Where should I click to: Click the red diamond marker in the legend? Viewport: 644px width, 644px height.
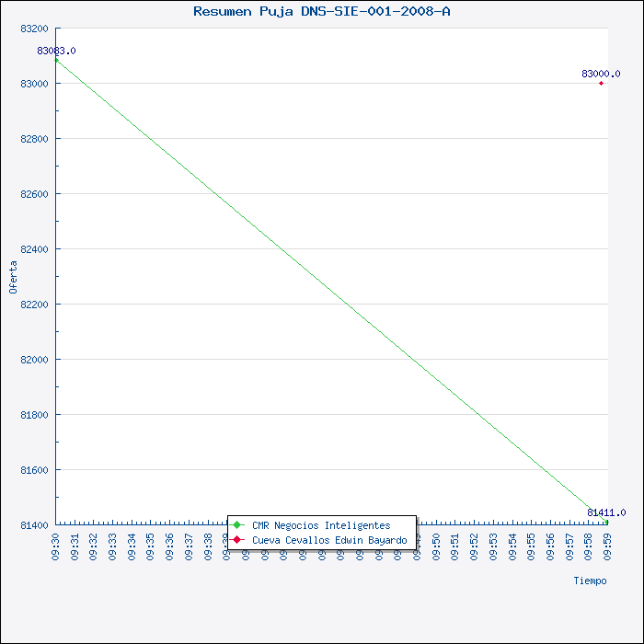pos(237,539)
